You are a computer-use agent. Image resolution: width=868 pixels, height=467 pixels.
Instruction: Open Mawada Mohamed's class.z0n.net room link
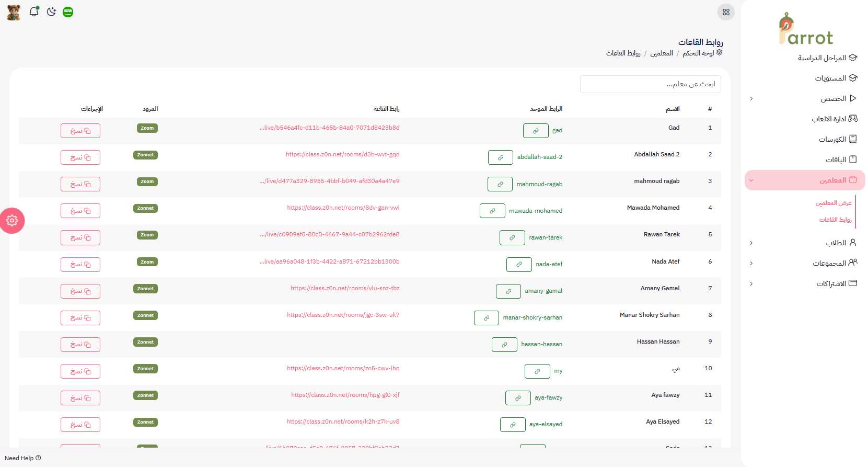(343, 208)
